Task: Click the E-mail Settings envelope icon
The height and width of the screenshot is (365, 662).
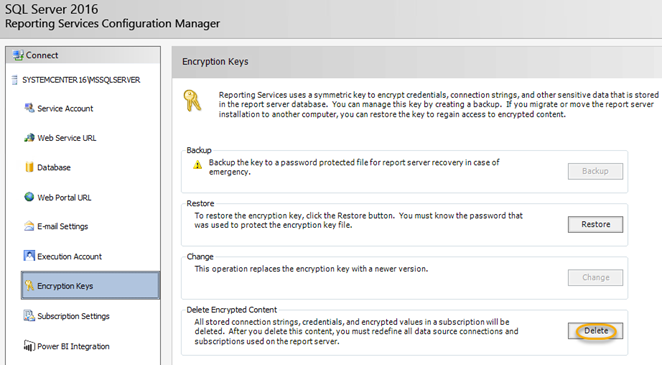Action: point(29,226)
